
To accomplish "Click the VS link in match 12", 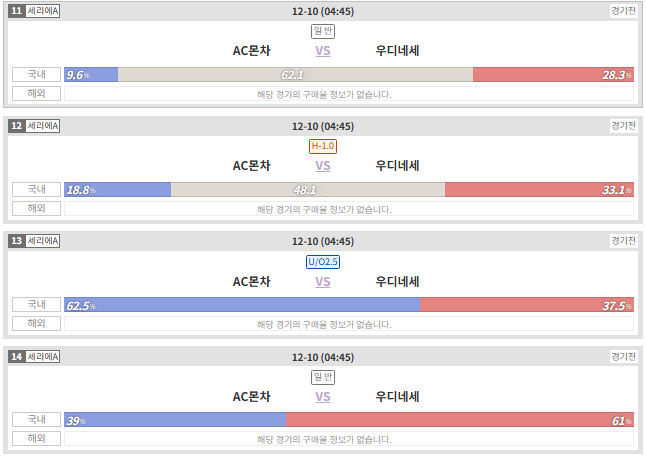I will pyautogui.click(x=323, y=166).
